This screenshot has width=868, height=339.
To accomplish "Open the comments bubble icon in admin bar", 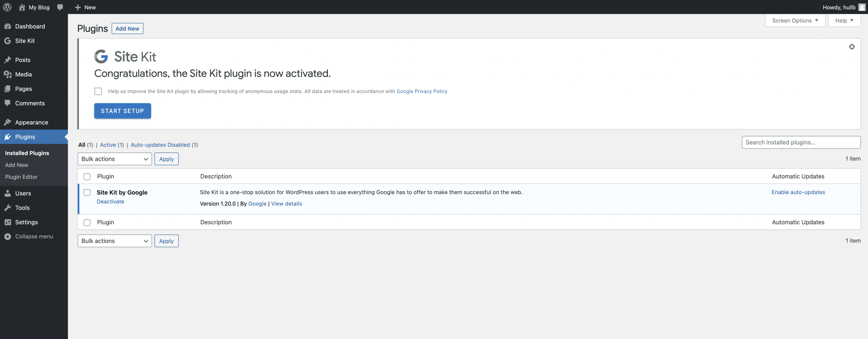I will click(60, 7).
